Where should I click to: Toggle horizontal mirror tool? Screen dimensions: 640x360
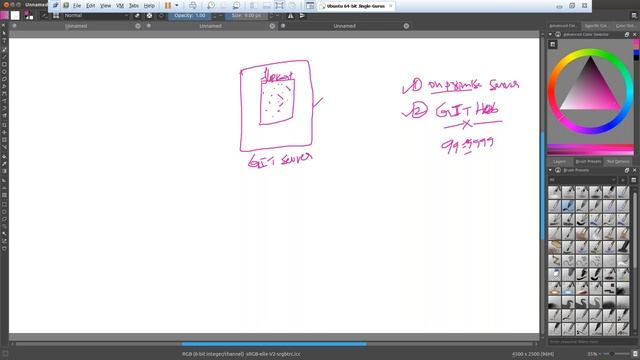point(290,16)
